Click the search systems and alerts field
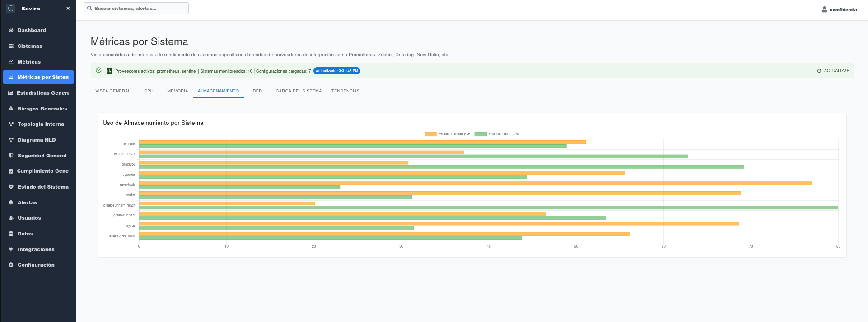The width and height of the screenshot is (868, 322). 136,9
